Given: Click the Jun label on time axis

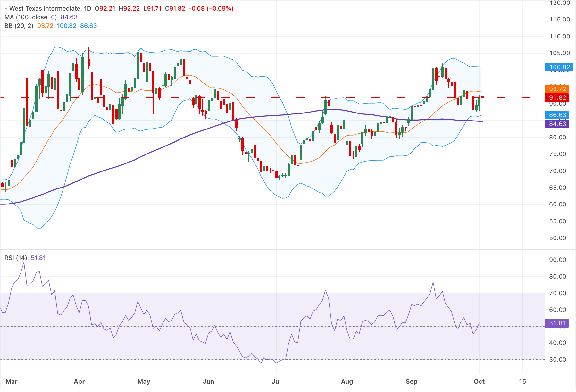Looking at the screenshot, I should [209, 381].
